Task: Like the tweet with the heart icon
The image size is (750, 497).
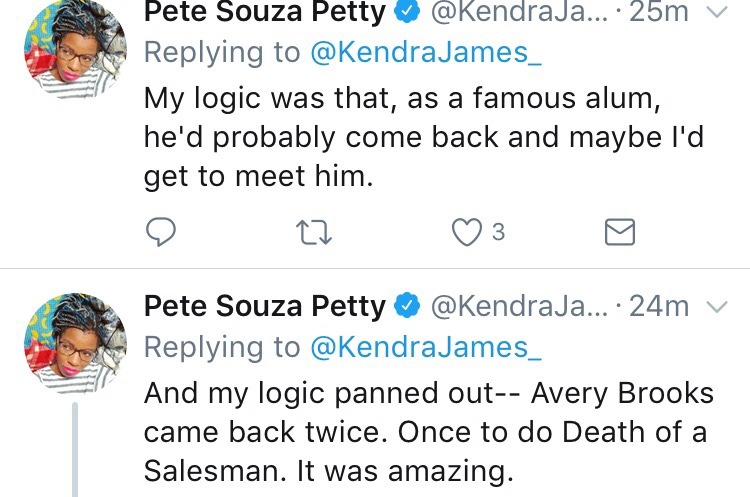Action: (x=466, y=232)
